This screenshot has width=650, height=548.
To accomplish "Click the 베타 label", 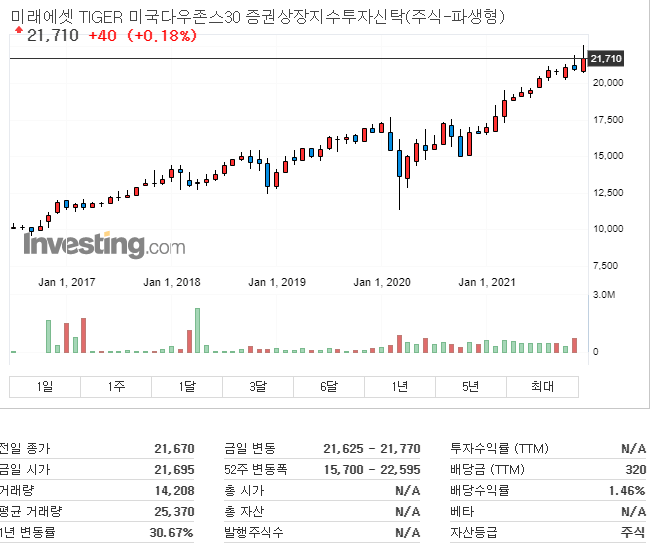I will [x=462, y=512].
